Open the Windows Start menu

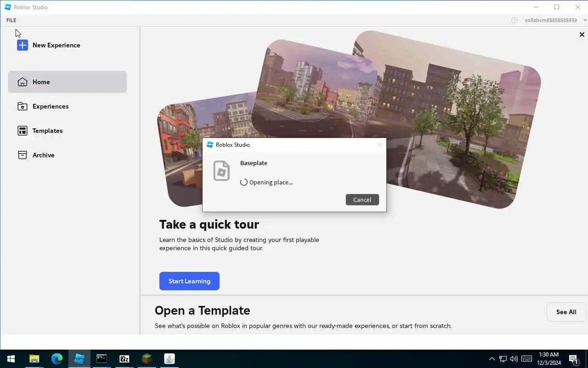pyautogui.click(x=11, y=359)
